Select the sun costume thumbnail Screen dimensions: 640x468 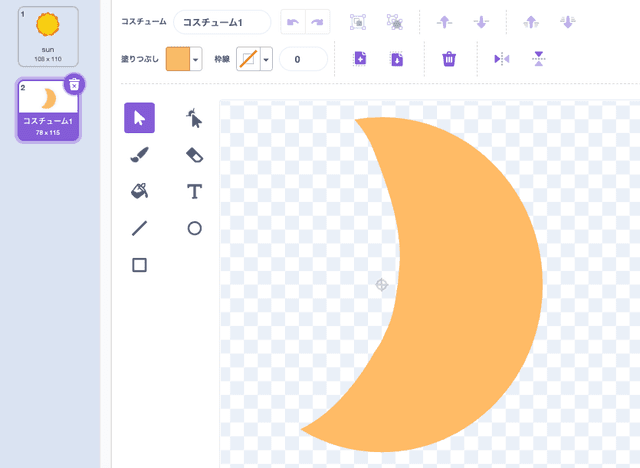click(47, 34)
